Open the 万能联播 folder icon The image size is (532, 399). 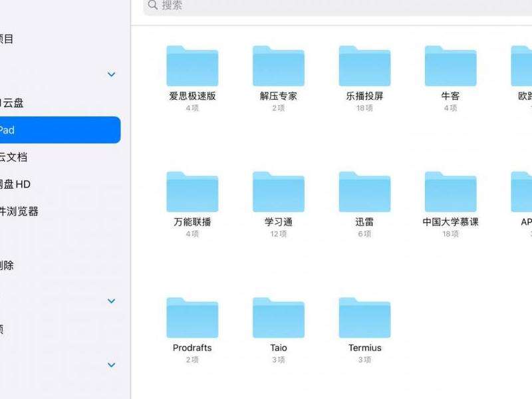click(x=192, y=192)
